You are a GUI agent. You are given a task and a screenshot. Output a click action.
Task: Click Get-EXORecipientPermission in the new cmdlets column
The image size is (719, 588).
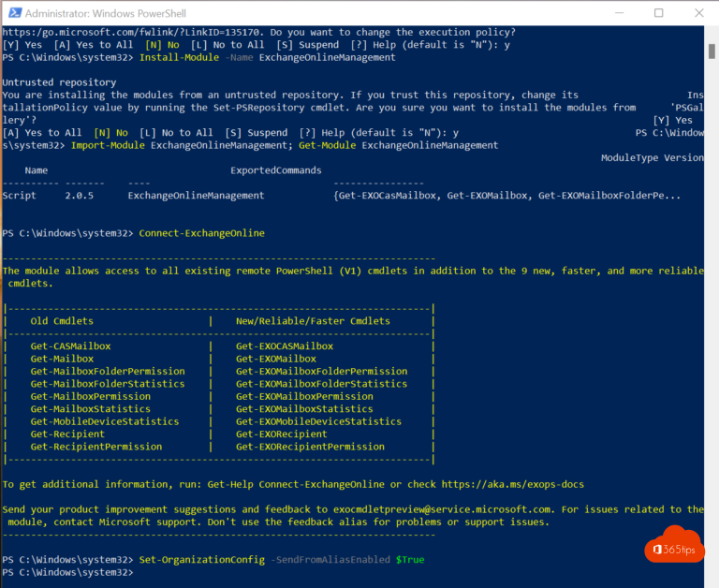[x=310, y=447]
